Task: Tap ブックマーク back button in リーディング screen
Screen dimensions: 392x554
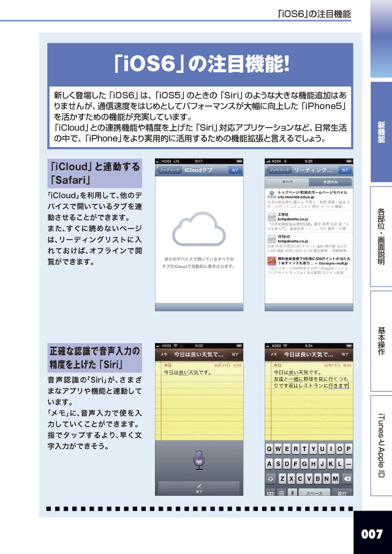Action: (279, 170)
